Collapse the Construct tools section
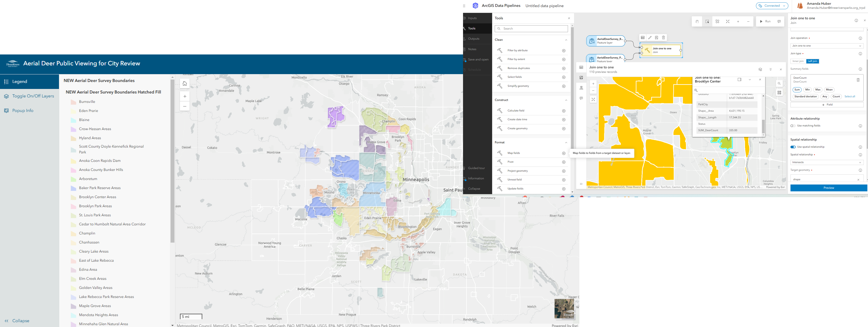The width and height of the screenshot is (868, 327). point(566,100)
